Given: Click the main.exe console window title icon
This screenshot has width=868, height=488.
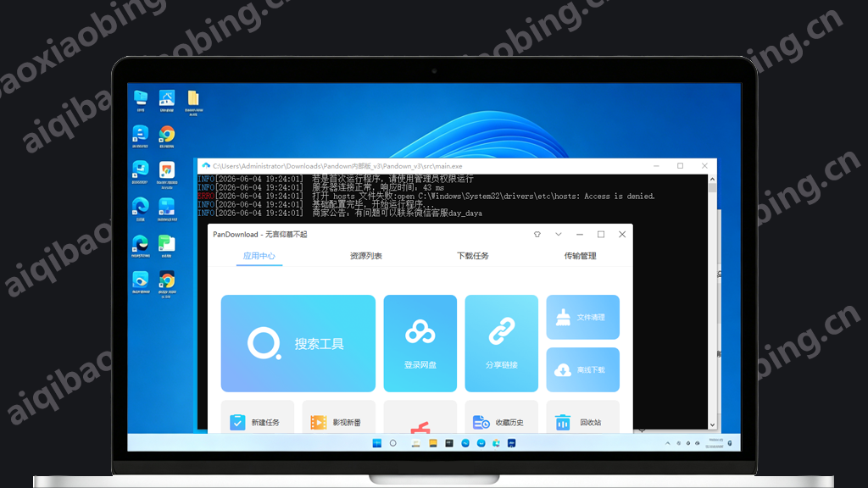Looking at the screenshot, I should 206,166.
